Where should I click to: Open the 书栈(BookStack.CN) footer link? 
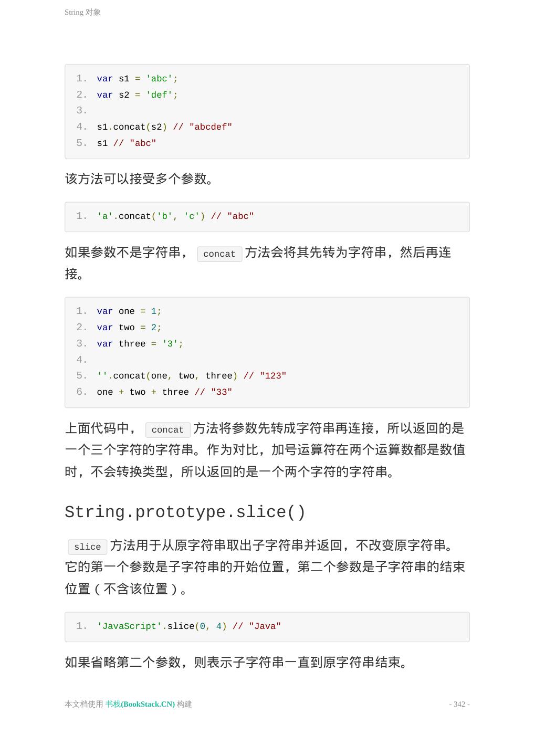click(x=140, y=704)
